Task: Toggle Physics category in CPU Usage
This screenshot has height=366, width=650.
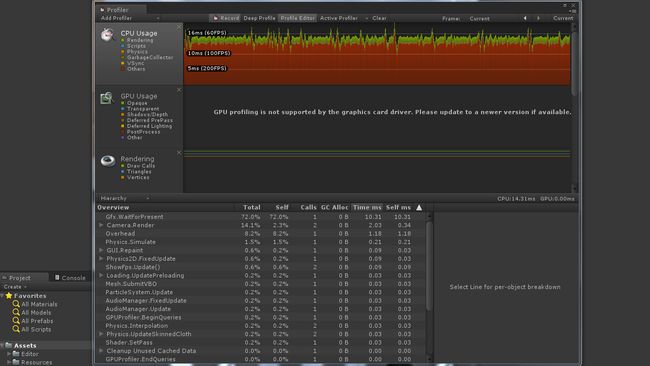Action: [x=122, y=52]
